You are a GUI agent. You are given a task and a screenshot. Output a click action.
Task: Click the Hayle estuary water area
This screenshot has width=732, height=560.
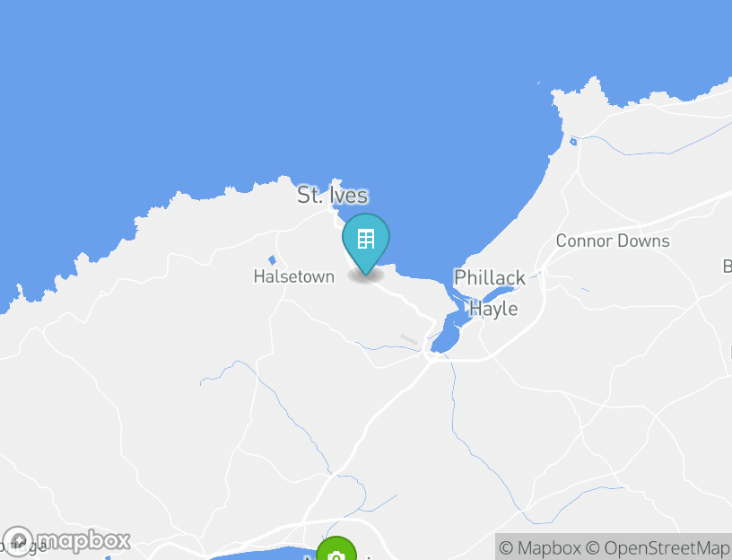tap(446, 333)
